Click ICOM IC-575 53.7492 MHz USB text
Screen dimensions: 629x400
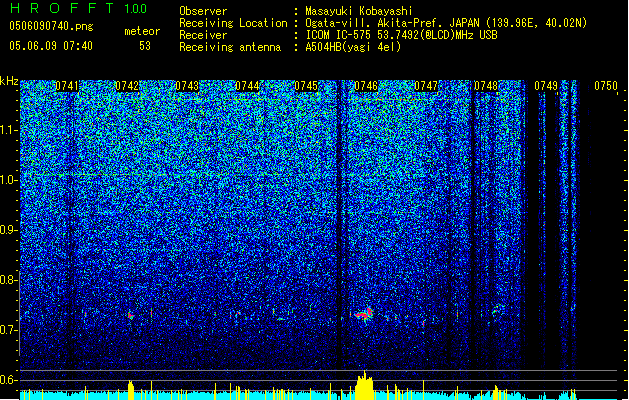402,35
